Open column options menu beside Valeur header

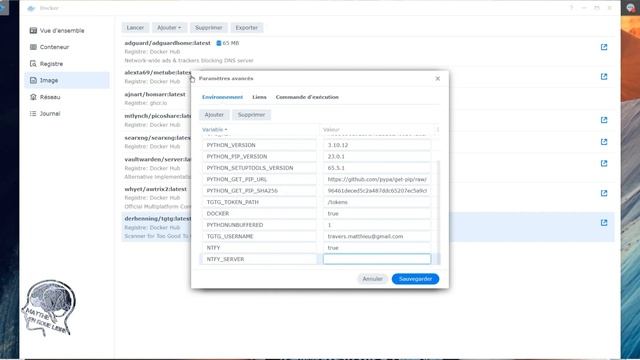pyautogui.click(x=438, y=130)
